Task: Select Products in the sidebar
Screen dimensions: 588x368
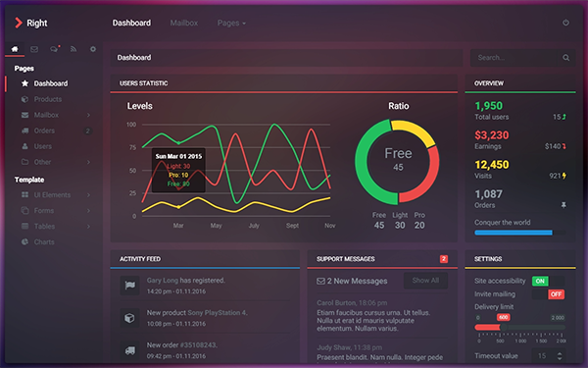Action: point(48,99)
